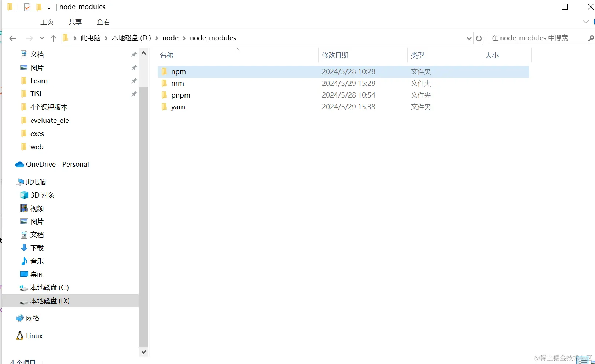Image resolution: width=595 pixels, height=364 pixels.
Task: Open pinned 图片 in quick access
Action: [37, 67]
